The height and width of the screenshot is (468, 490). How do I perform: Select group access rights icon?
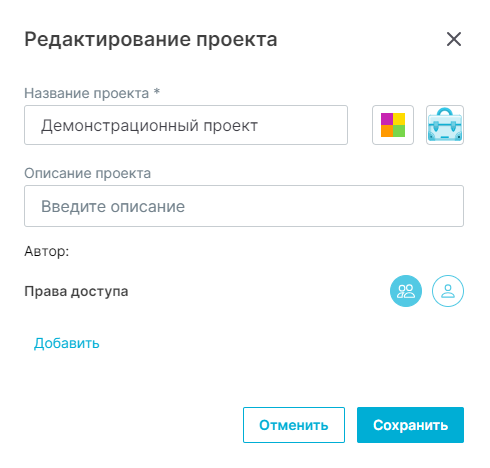pos(406,291)
